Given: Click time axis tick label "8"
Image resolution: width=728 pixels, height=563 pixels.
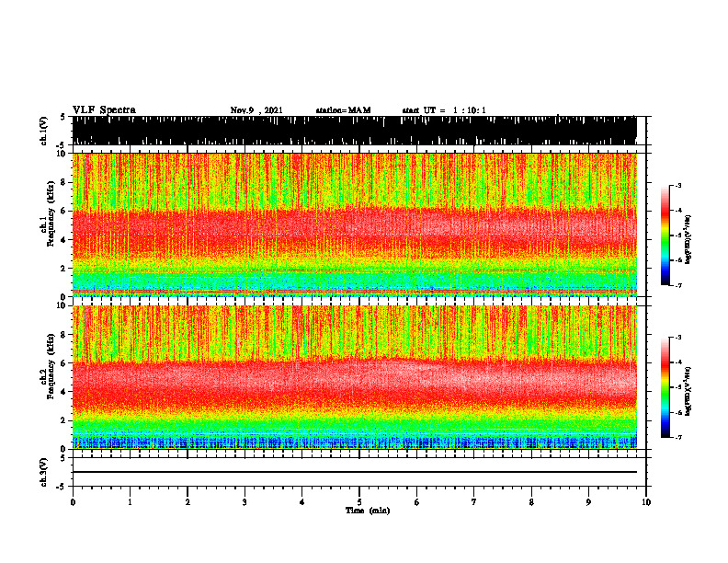Looking at the screenshot, I should 531,502.
